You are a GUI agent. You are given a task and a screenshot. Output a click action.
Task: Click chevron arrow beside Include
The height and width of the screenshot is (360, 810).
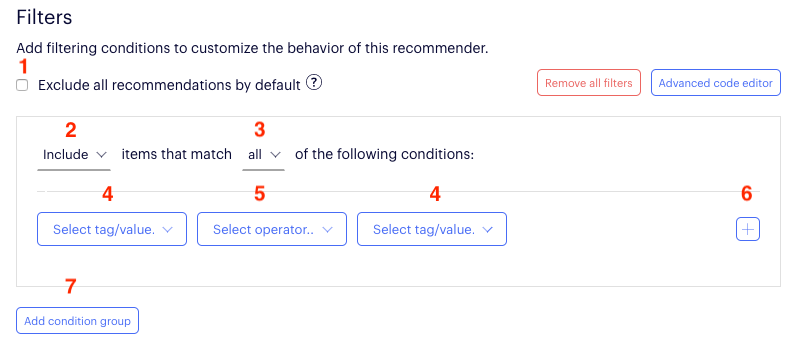pyautogui.click(x=102, y=154)
